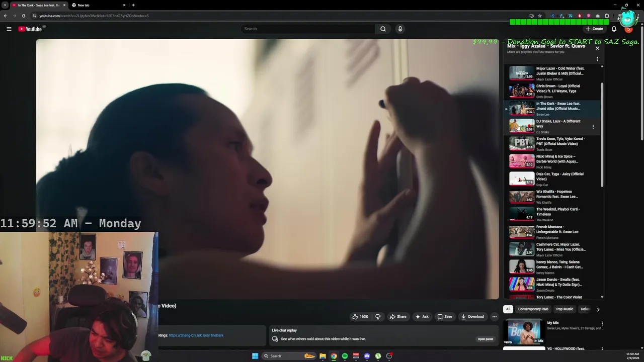This screenshot has width=644, height=362.
Task: Click the Ask button
Action: click(422, 317)
